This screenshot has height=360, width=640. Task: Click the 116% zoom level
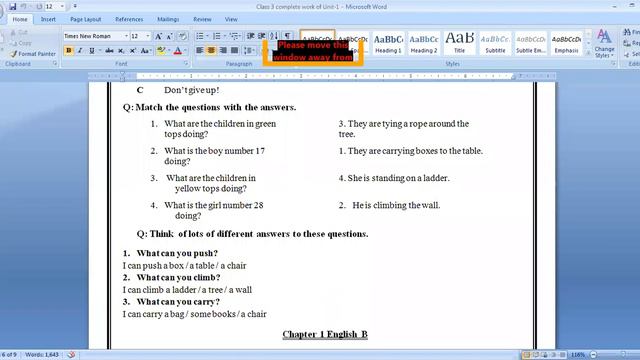[x=578, y=355]
